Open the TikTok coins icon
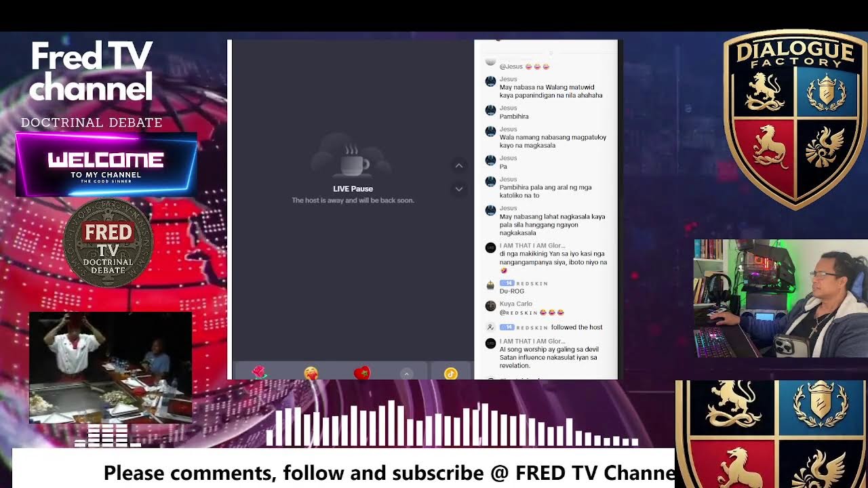The image size is (868, 488). pos(451,373)
